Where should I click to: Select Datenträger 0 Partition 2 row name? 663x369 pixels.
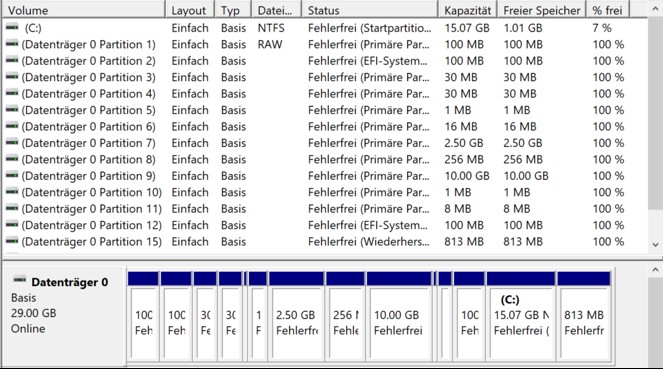88,61
